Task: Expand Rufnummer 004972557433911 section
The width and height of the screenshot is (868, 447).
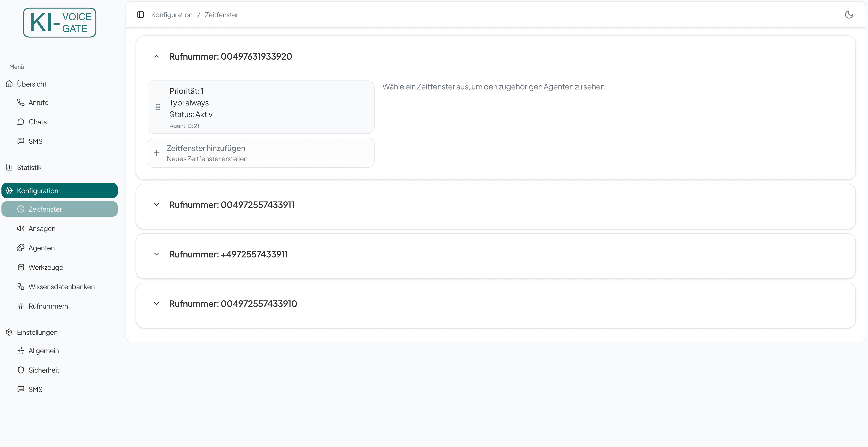Action: click(156, 205)
